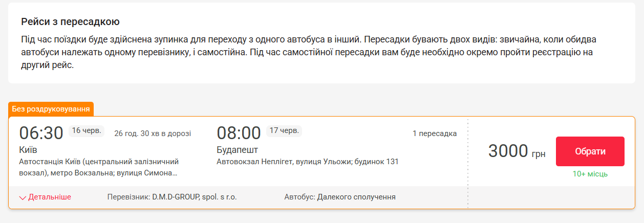Click the 3000 грн price

click(516, 151)
